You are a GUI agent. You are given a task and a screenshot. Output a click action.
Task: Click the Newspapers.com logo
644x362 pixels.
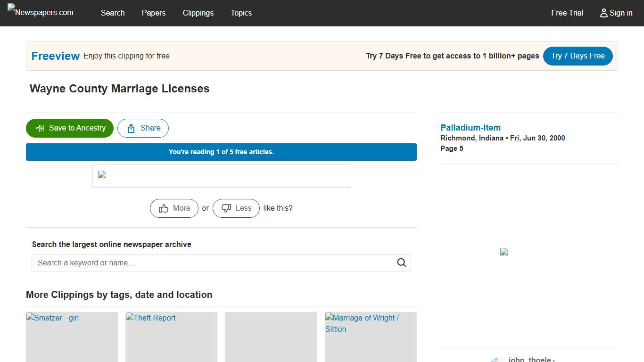pyautogui.click(x=41, y=12)
